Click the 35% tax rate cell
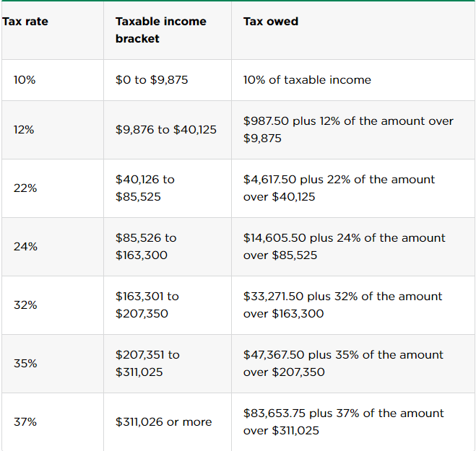This screenshot has height=451, width=476. tap(25, 364)
